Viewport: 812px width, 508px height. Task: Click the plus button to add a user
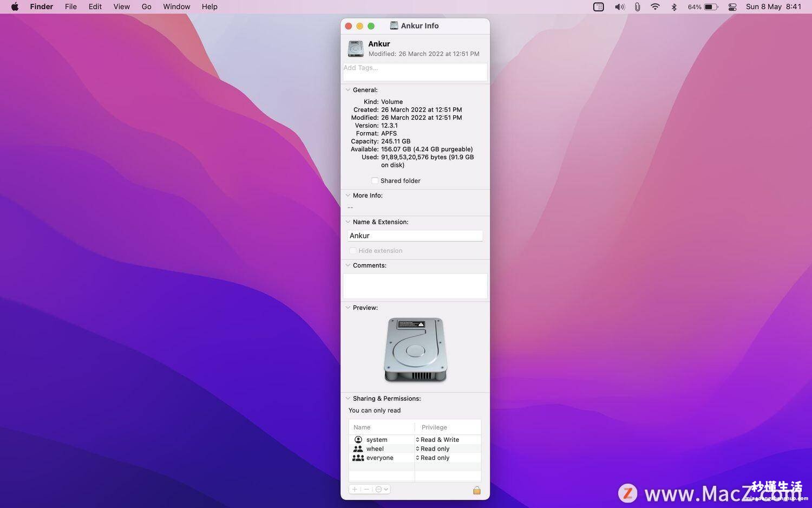pos(355,489)
